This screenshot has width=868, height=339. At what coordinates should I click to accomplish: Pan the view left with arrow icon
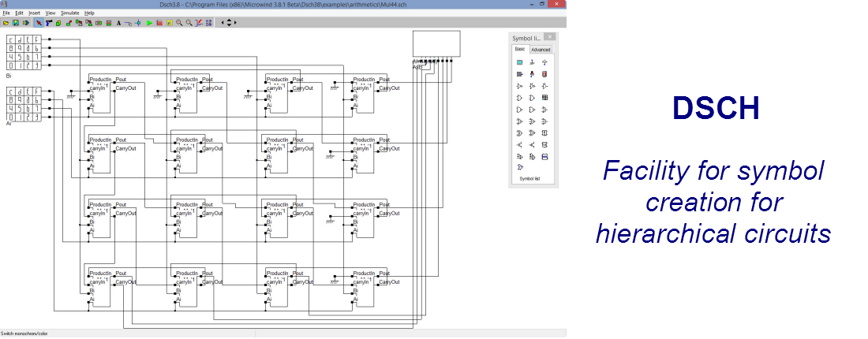pyautogui.click(x=223, y=23)
